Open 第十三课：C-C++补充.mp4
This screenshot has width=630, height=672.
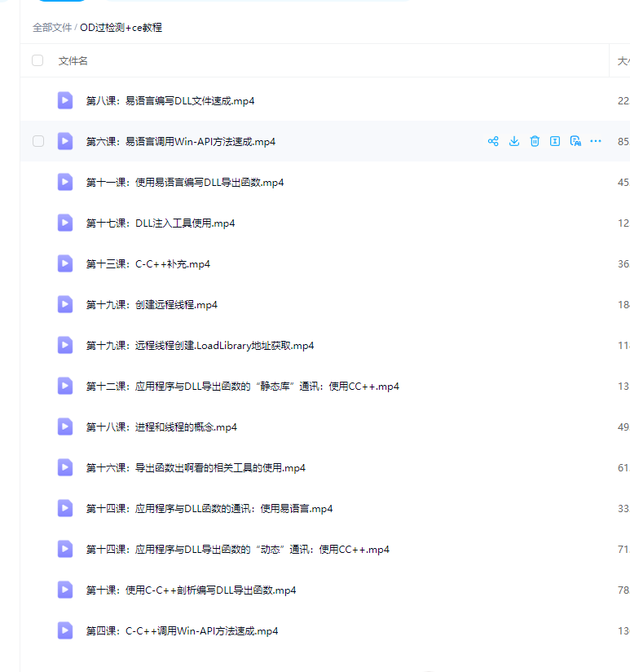[x=148, y=263]
